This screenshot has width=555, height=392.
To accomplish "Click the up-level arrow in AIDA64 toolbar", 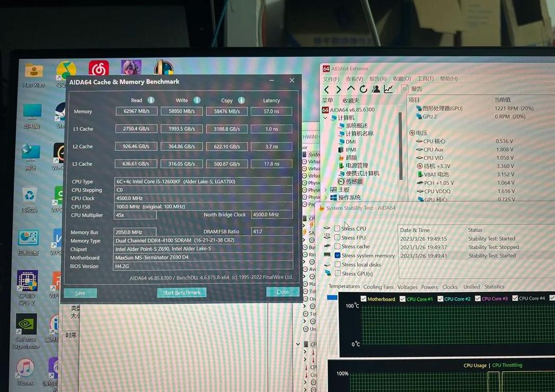I will (351, 89).
